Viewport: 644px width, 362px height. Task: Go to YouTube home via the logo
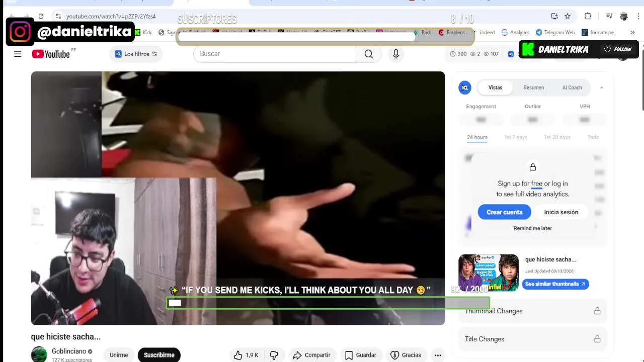[x=51, y=54]
